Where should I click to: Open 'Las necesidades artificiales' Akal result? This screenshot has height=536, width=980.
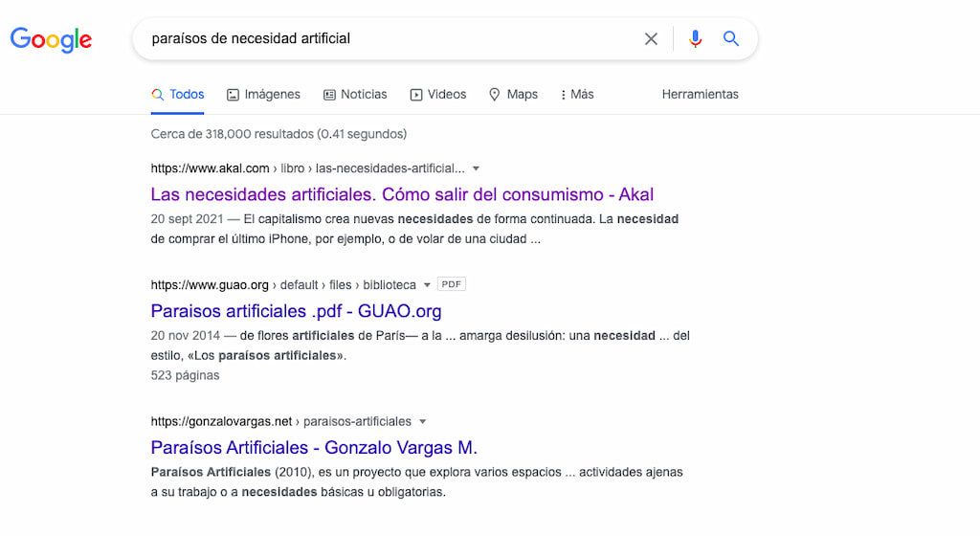tap(402, 194)
